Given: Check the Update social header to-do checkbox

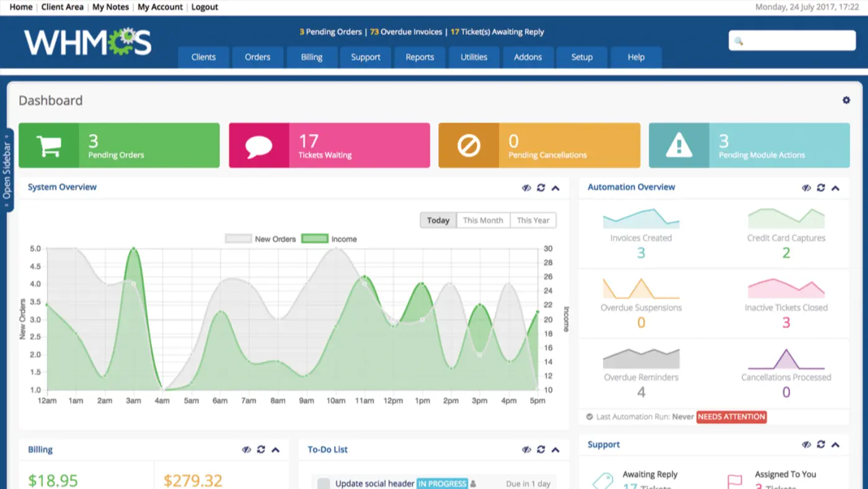Looking at the screenshot, I should coord(323,483).
